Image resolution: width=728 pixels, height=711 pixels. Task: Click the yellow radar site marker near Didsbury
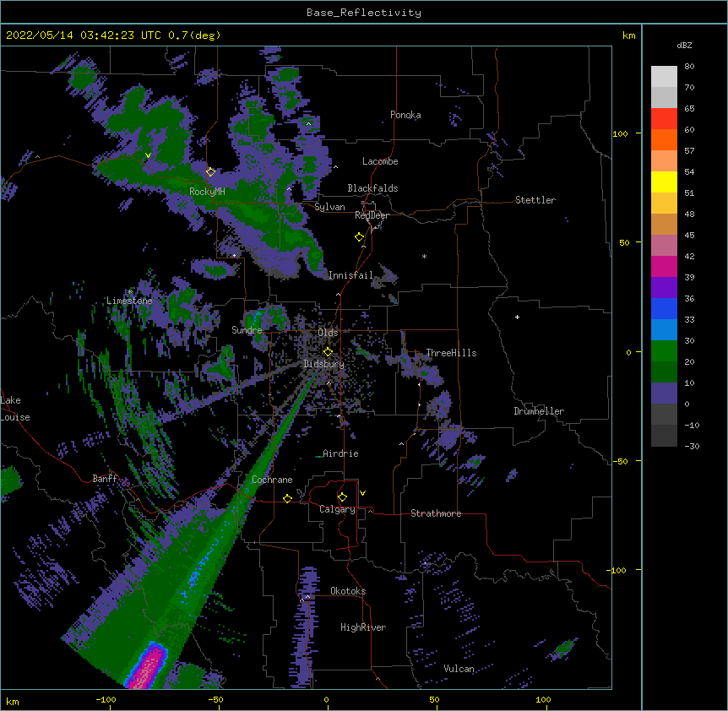click(328, 352)
